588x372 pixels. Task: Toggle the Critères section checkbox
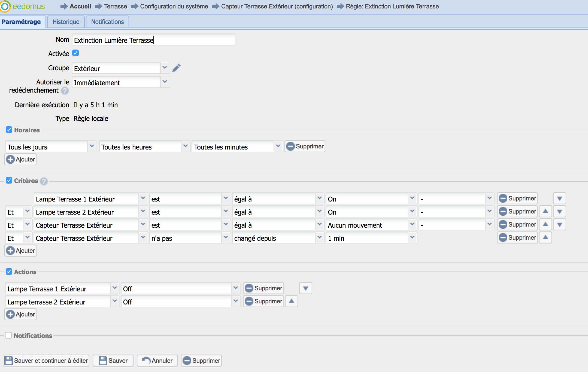tap(9, 181)
